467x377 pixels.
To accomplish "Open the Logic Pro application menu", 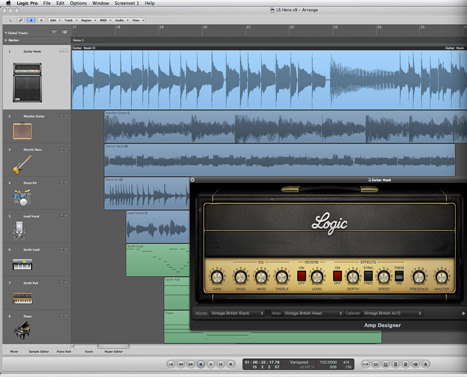I will click(27, 3).
